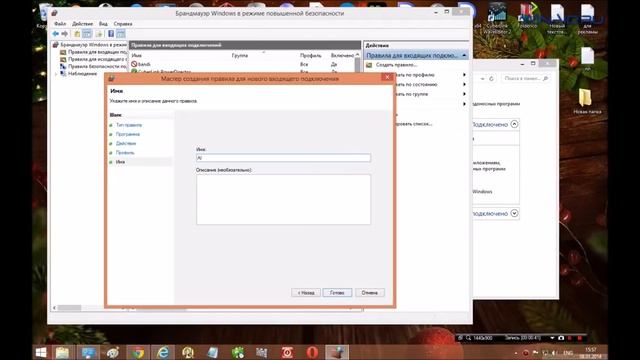Click the Up folder toolbar icon
640x360 pixels.
(x=77, y=34)
